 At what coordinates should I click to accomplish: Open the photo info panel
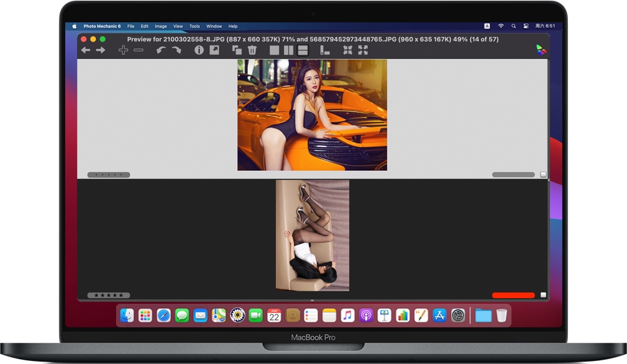198,50
